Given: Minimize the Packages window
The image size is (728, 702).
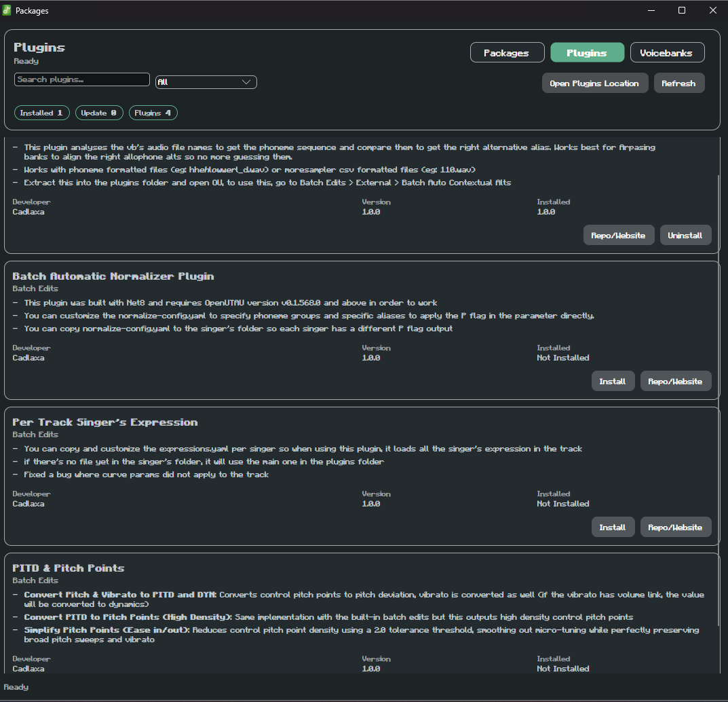Looking at the screenshot, I should click(651, 10).
